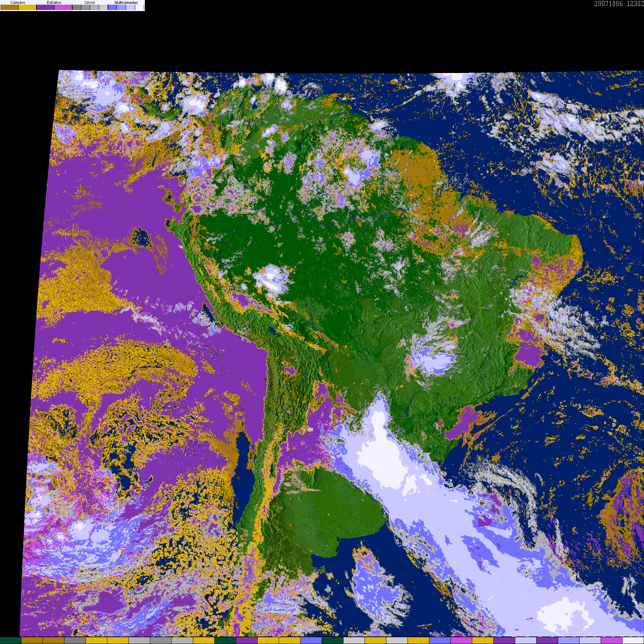Screen dimensions: 644x644
Task: Click the Cúmulos legend label
Action: (x=18, y=3)
